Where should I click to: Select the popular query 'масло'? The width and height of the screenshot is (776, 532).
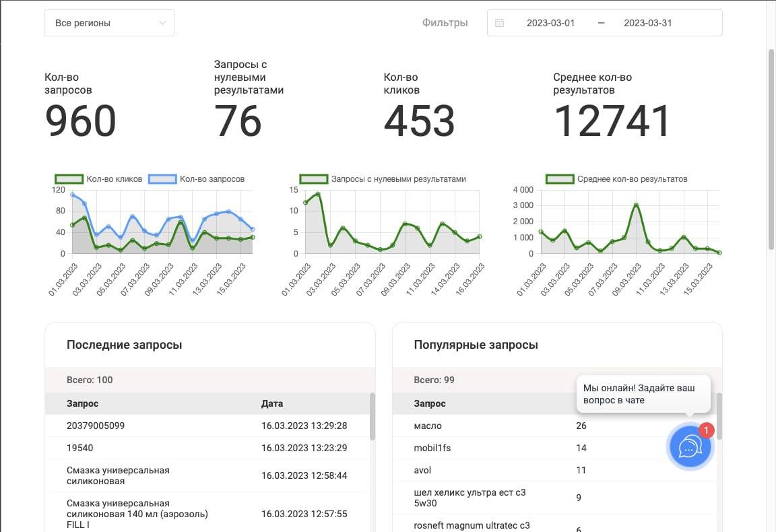tap(428, 426)
